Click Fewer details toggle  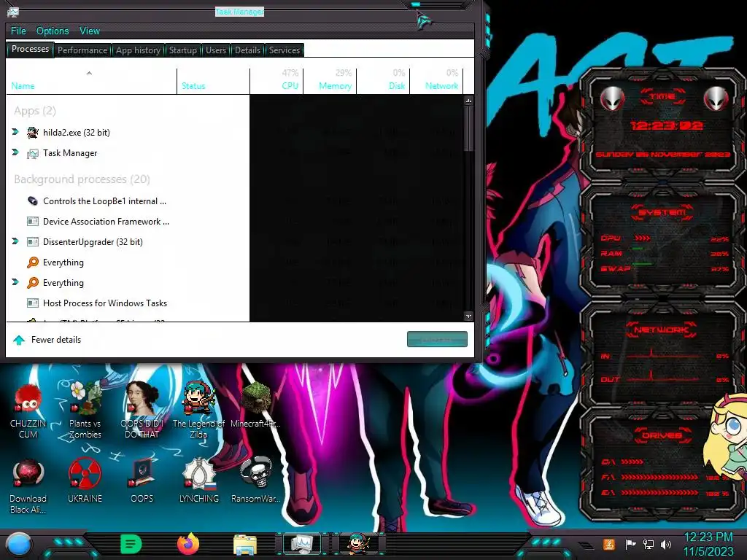click(x=46, y=340)
